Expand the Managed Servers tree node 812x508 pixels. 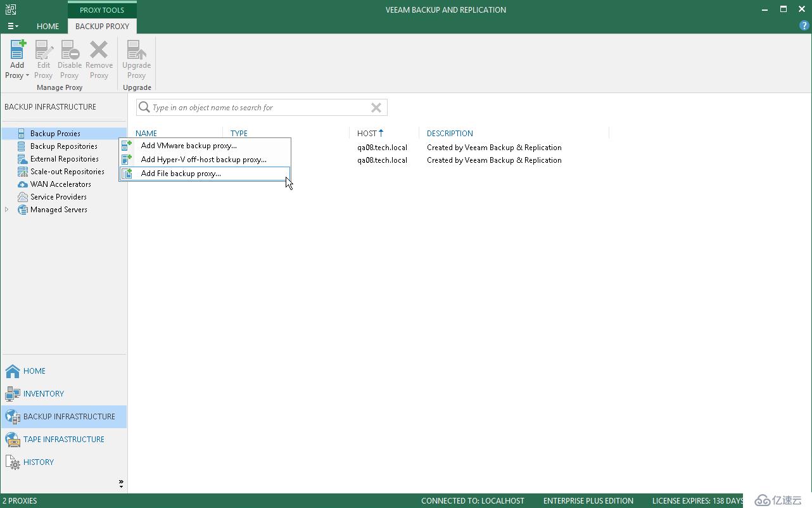pyautogui.click(x=7, y=210)
